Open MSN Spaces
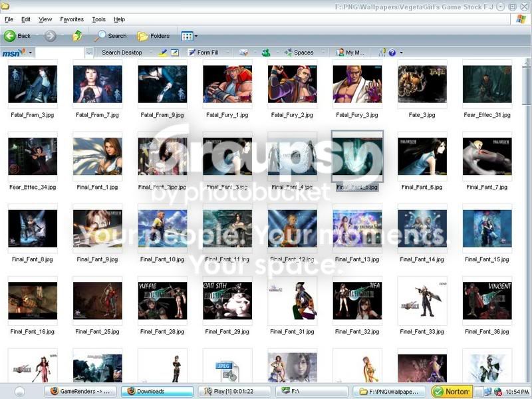This screenshot has height=399, width=532. [299, 53]
